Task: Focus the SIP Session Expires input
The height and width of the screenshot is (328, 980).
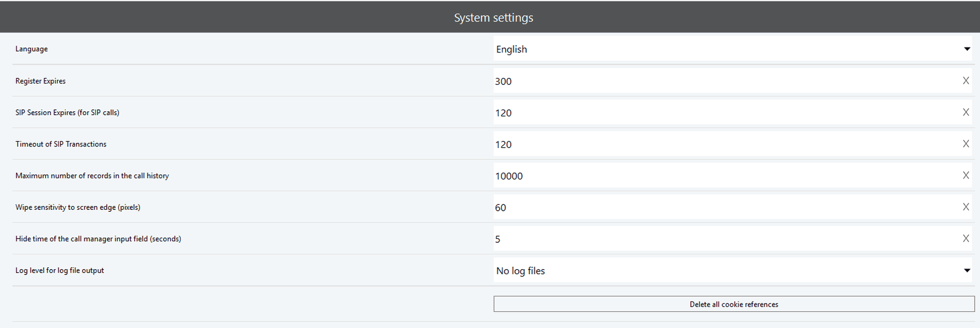Action: pos(725,113)
